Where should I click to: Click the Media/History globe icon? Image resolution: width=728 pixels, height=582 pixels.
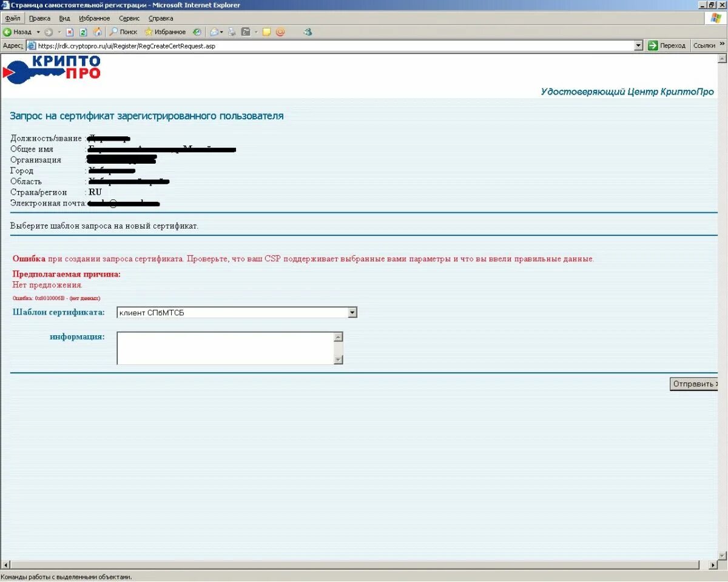pos(197,32)
